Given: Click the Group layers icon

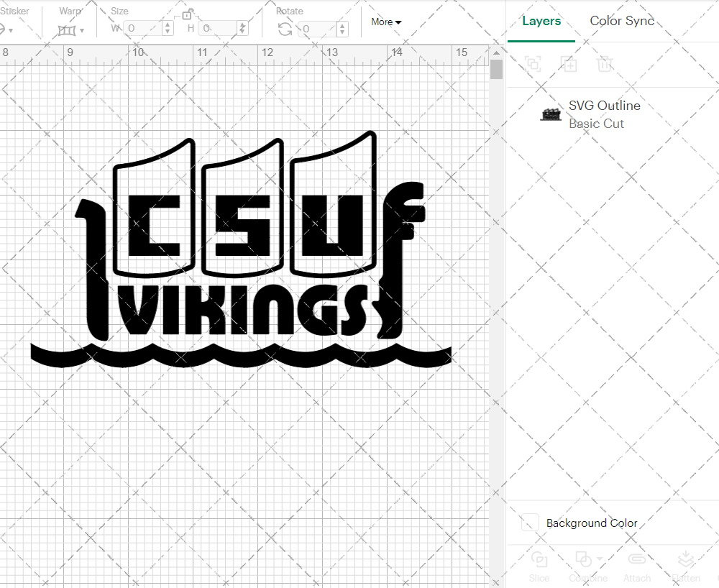Looking at the screenshot, I should [x=533, y=64].
